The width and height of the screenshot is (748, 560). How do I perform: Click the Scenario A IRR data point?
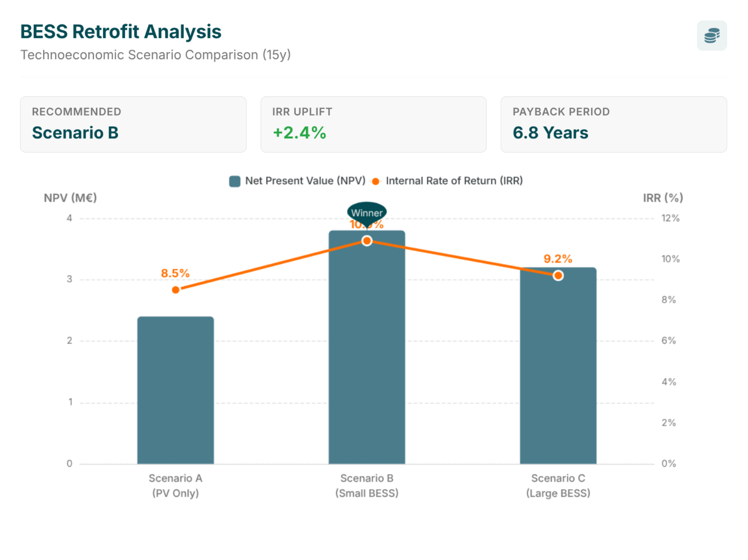(176, 290)
